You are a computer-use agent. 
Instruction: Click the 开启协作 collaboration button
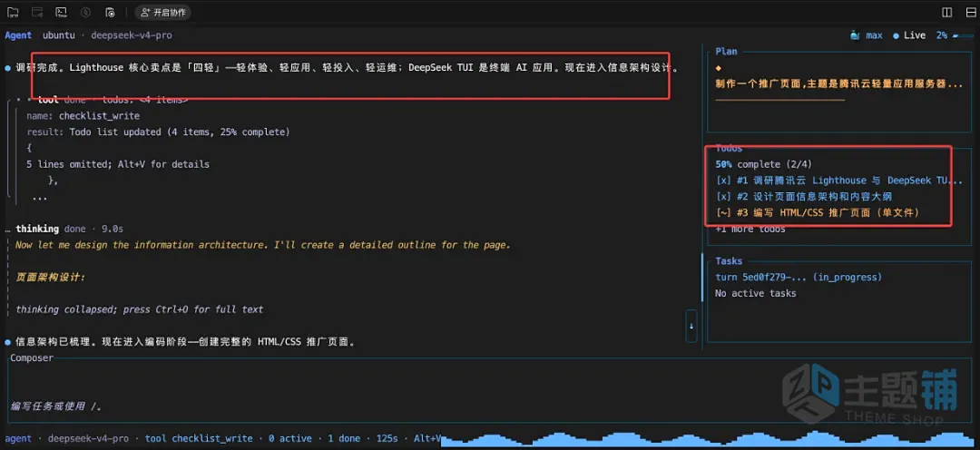click(163, 12)
